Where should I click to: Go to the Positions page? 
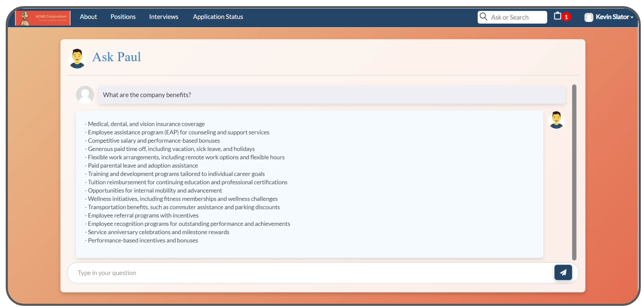(123, 17)
